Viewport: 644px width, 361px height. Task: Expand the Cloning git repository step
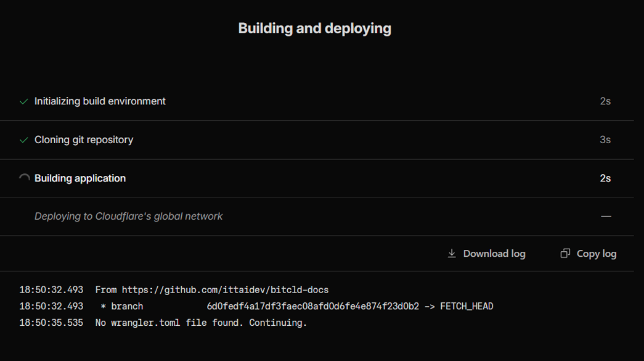(x=84, y=139)
